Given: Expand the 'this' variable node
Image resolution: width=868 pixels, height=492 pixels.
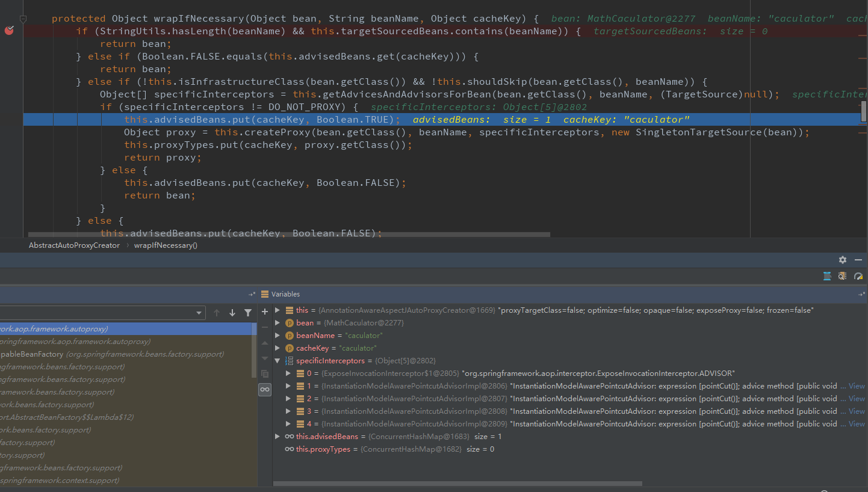Looking at the screenshot, I should click(x=277, y=310).
